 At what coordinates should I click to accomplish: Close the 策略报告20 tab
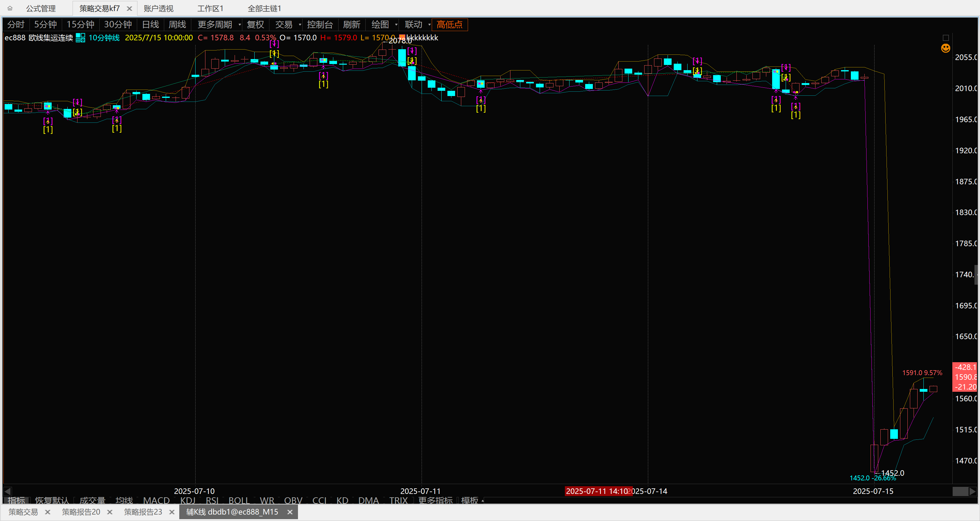[109, 512]
